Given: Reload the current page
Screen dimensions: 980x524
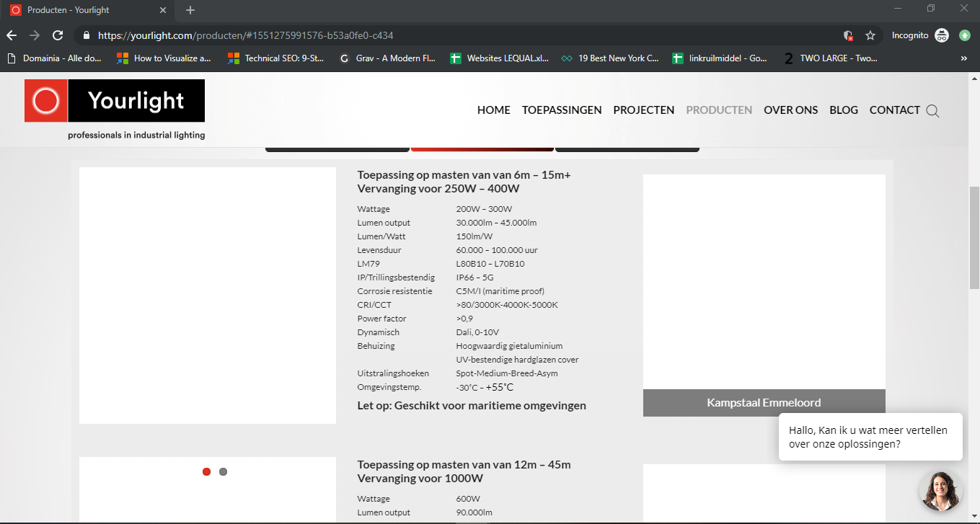Looking at the screenshot, I should click(x=58, y=35).
